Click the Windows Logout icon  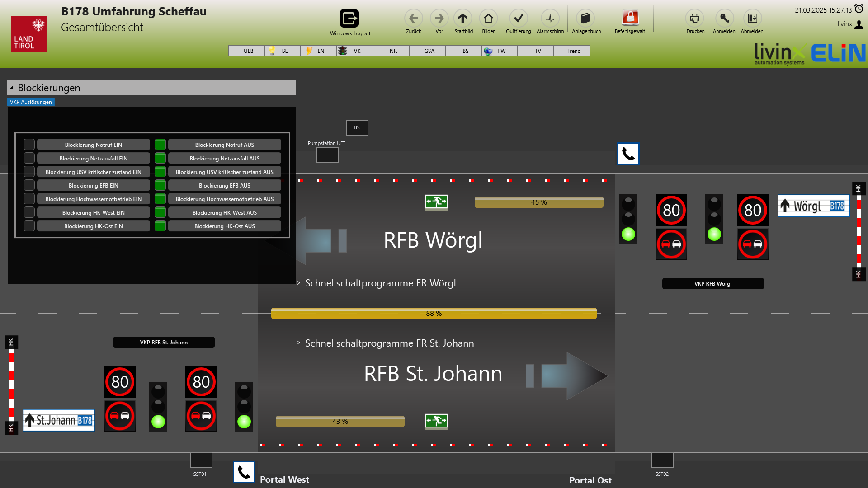point(349,19)
